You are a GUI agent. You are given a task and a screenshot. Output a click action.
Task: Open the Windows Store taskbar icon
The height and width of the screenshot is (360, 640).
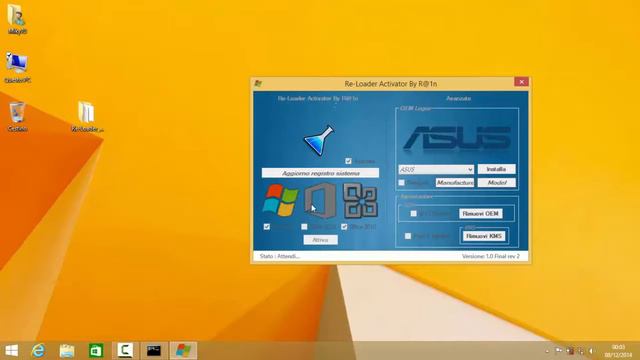click(96, 351)
